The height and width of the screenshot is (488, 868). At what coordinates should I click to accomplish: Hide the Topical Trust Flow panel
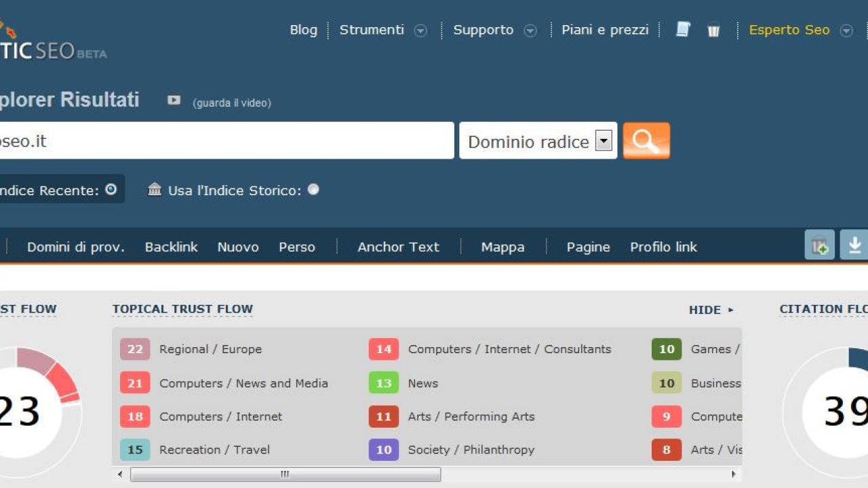pos(711,310)
